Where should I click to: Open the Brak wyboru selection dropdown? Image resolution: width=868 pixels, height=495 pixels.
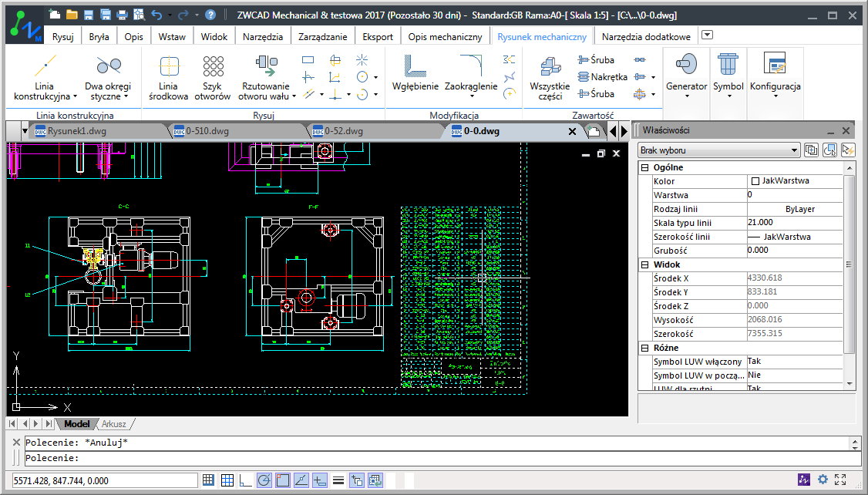[x=719, y=150]
